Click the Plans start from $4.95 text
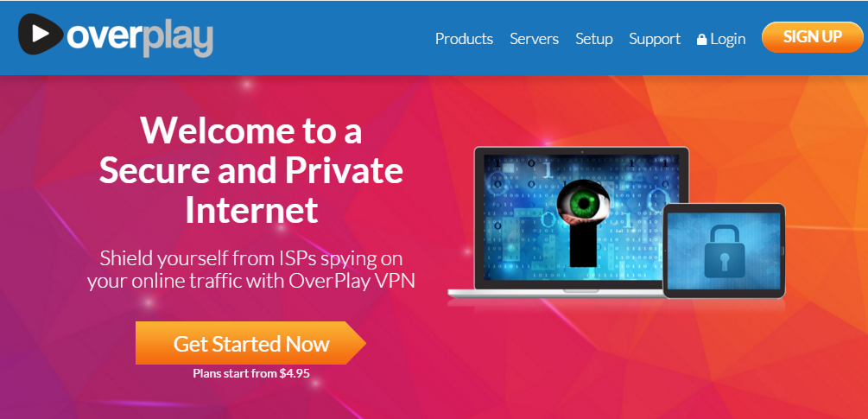Screen dimensions: 868x419 pos(251,373)
